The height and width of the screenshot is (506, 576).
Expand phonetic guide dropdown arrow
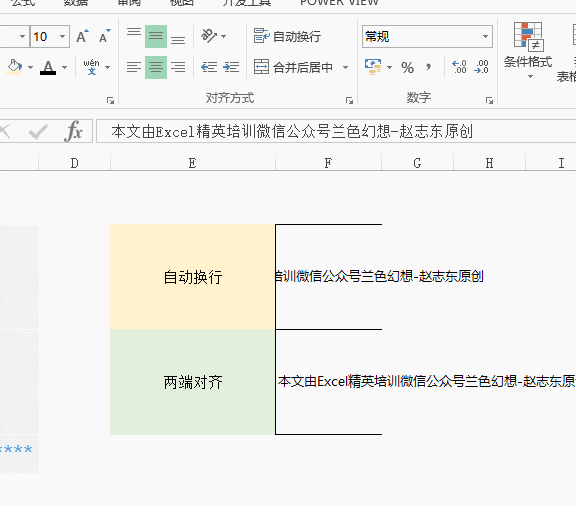coord(108,67)
